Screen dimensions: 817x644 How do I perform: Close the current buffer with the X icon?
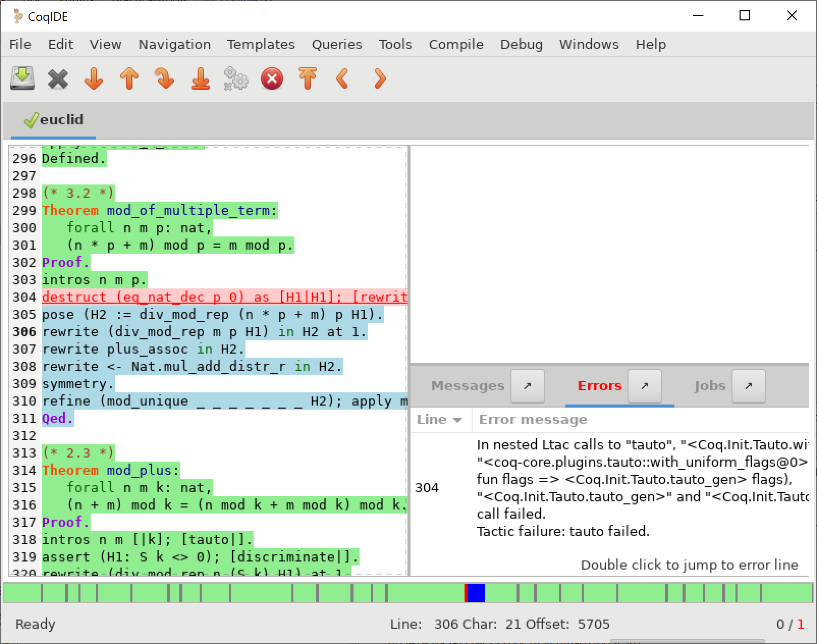(x=58, y=79)
